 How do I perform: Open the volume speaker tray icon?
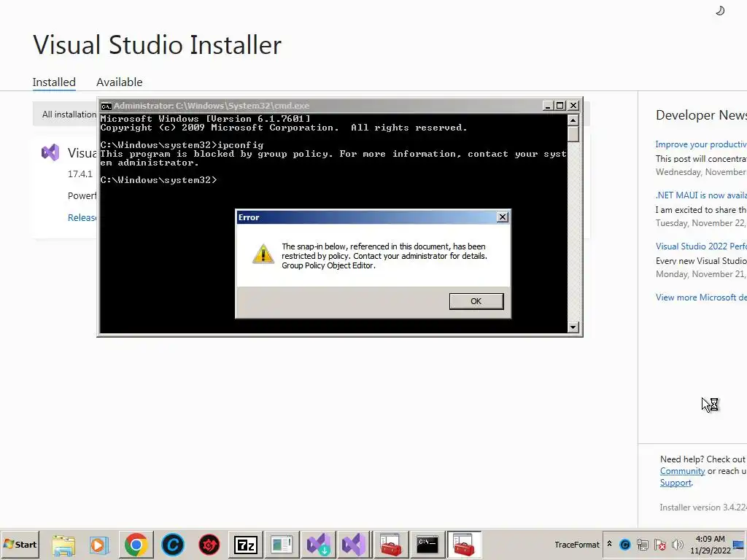[677, 544]
